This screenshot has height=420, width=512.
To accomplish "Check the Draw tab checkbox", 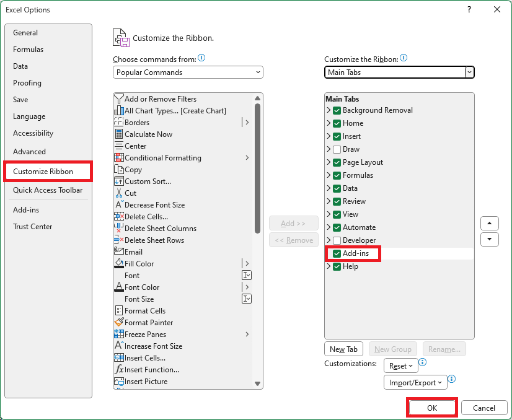I will tap(337, 149).
